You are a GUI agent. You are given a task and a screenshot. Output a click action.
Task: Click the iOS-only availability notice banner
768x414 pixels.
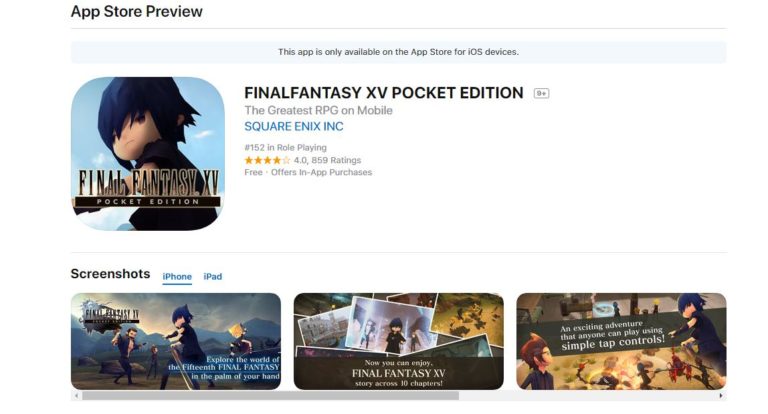click(x=399, y=52)
